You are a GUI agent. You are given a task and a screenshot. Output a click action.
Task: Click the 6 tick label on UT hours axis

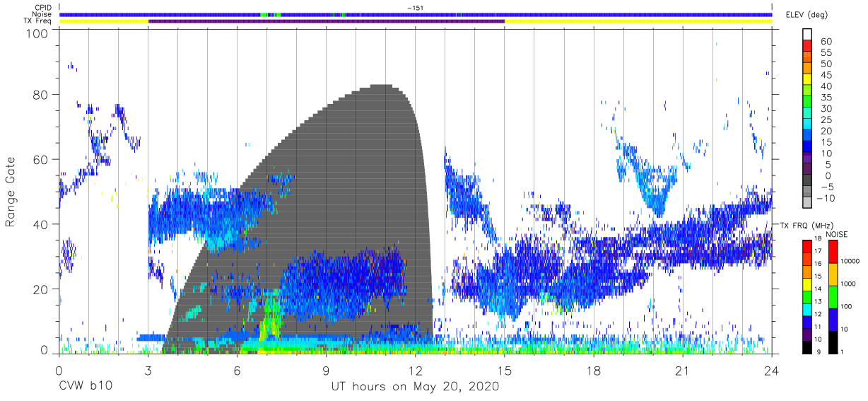point(237,371)
